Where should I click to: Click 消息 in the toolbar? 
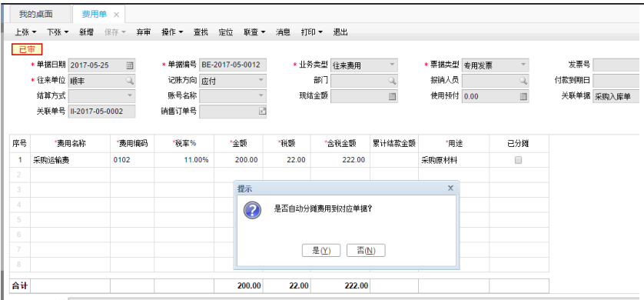tap(283, 32)
